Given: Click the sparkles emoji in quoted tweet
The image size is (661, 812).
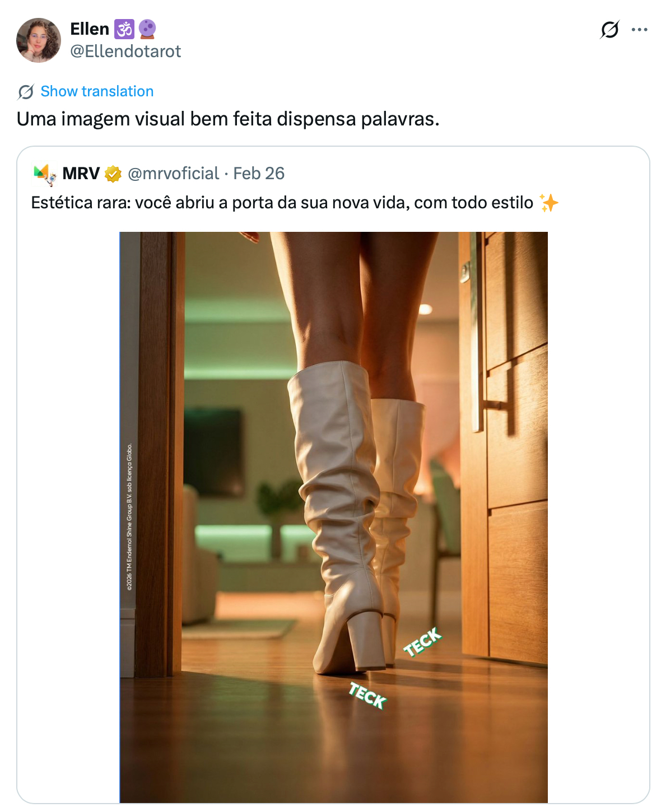Looking at the screenshot, I should click(x=549, y=203).
